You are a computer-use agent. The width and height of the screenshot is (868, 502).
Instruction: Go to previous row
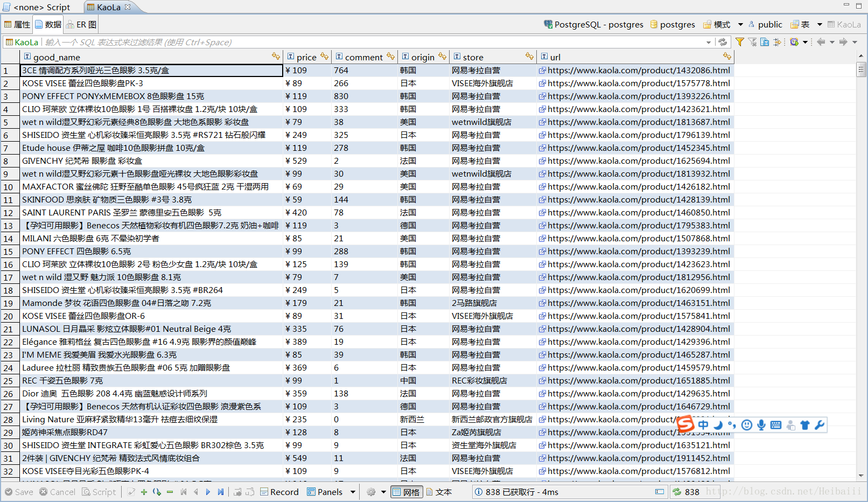195,492
